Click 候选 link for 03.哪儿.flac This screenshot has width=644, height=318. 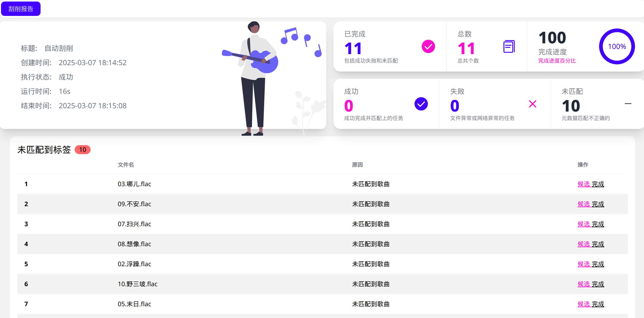click(583, 184)
